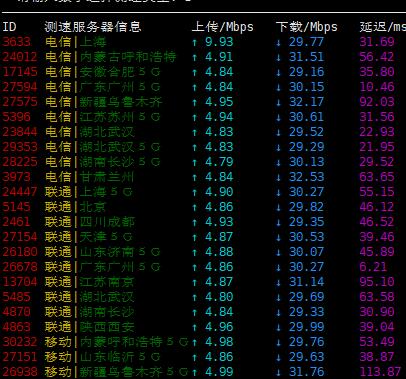Click the upload value 4.95
Screen dimensions: 406x379
219,102
